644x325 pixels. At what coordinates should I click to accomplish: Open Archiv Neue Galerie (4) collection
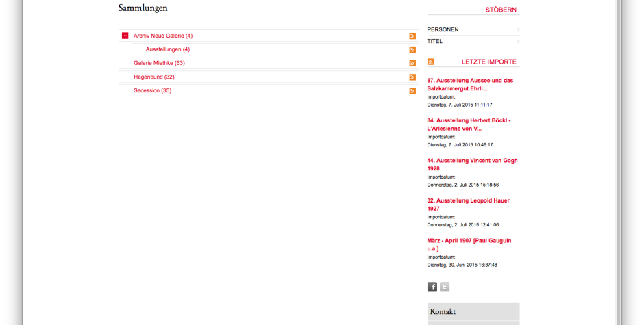click(x=163, y=36)
